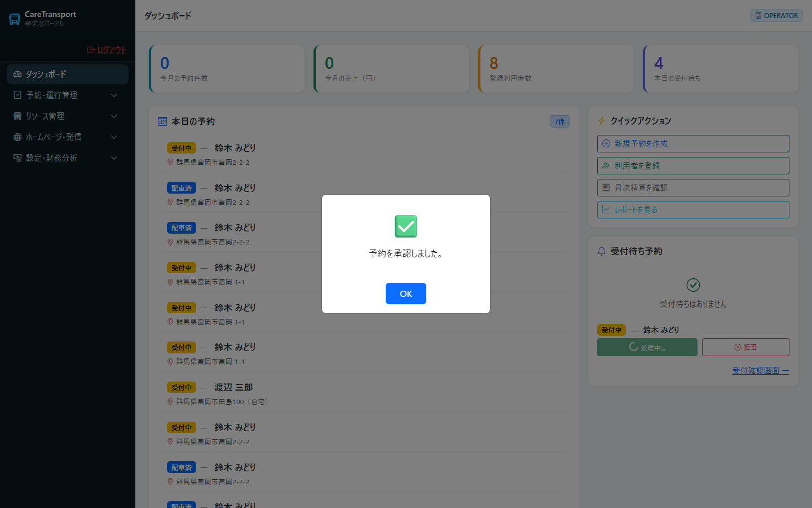Click the 今月の予約件数 stat card
This screenshot has width=812, height=508.
227,69
